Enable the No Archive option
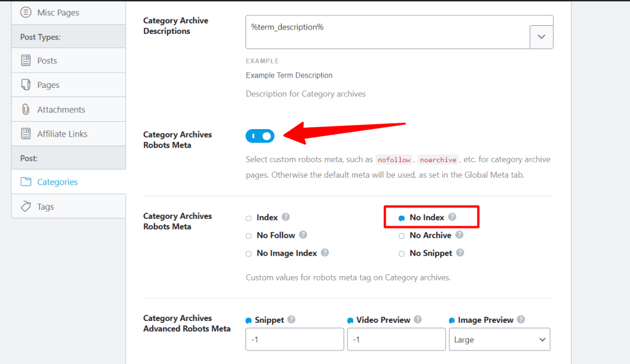Image resolution: width=630 pixels, height=364 pixels. click(x=401, y=236)
